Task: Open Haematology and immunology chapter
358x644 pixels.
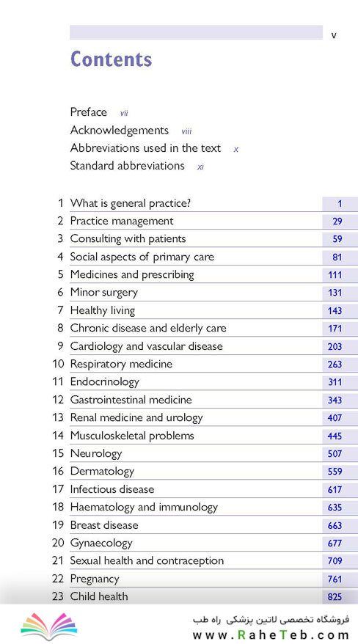Action: (x=144, y=508)
